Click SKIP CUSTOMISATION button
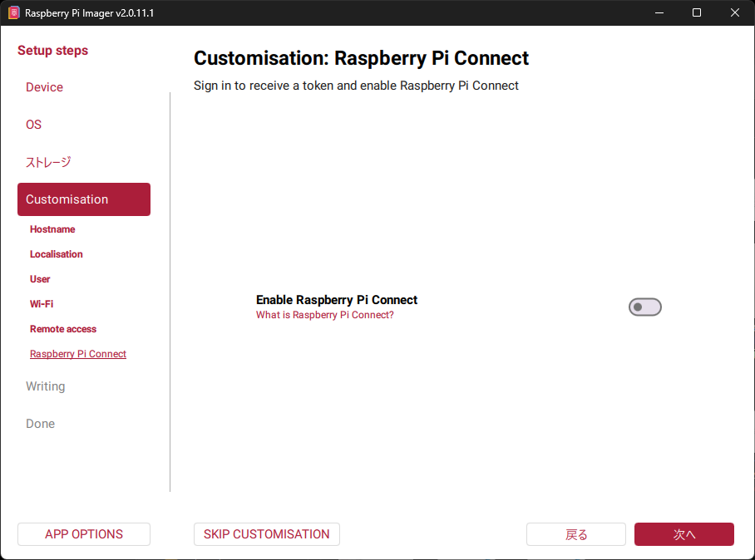The image size is (755, 560). click(x=267, y=534)
